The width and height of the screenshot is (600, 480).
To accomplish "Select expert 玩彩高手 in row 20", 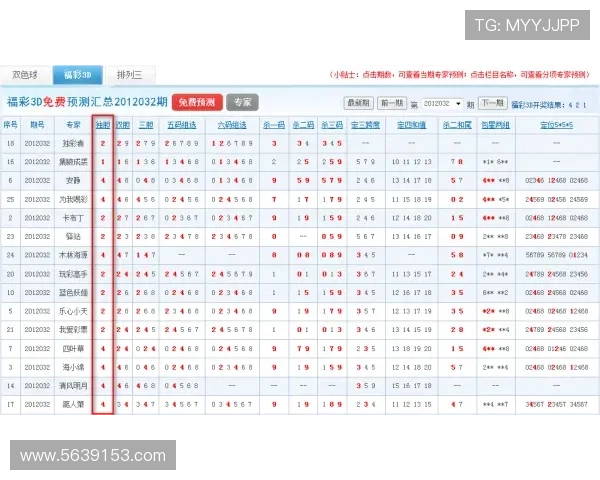I will click(73, 274).
